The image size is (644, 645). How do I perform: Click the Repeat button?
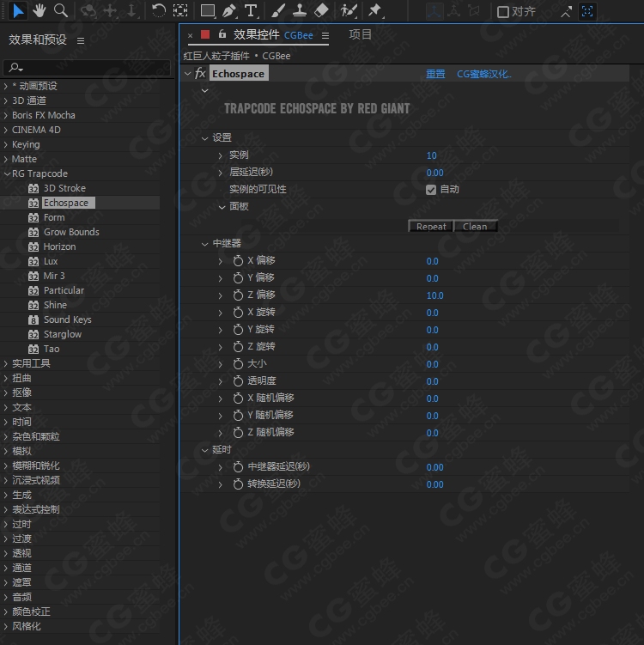pos(431,226)
